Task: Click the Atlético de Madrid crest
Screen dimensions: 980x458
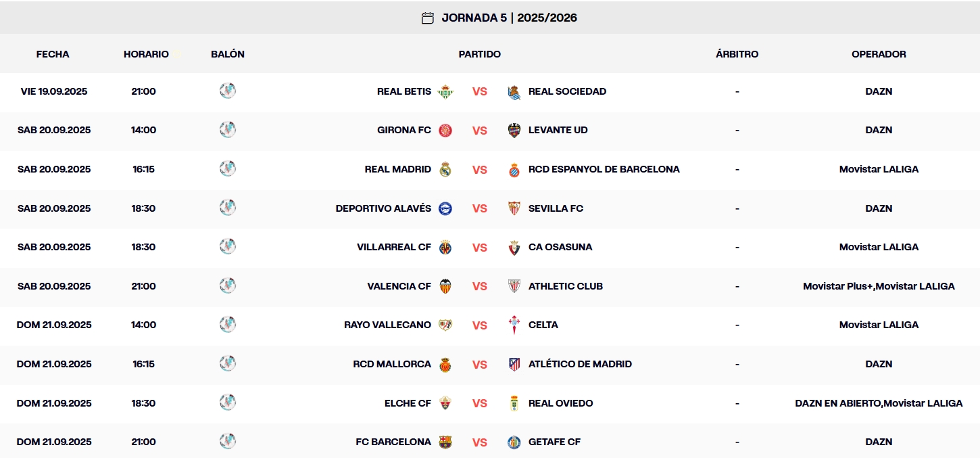Action: tap(514, 364)
